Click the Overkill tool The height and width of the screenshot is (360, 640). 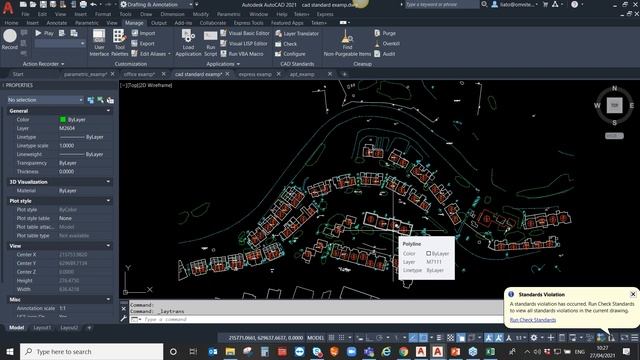pyautogui.click(x=387, y=43)
